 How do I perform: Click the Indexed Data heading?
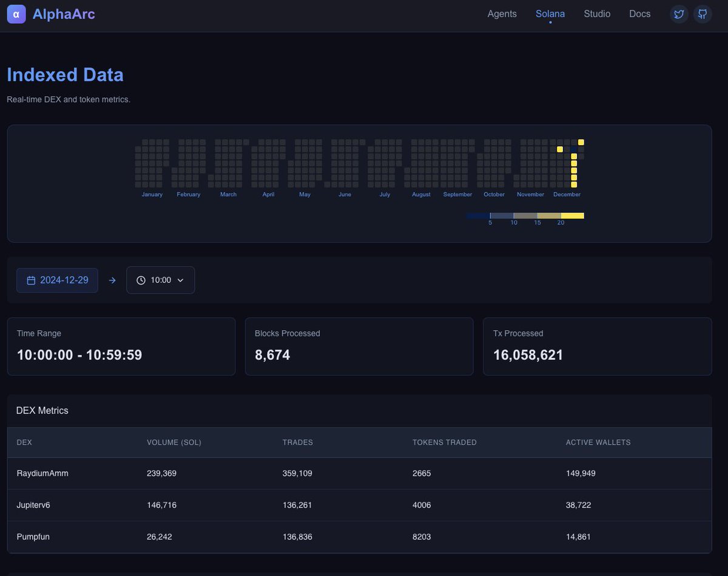pos(65,75)
